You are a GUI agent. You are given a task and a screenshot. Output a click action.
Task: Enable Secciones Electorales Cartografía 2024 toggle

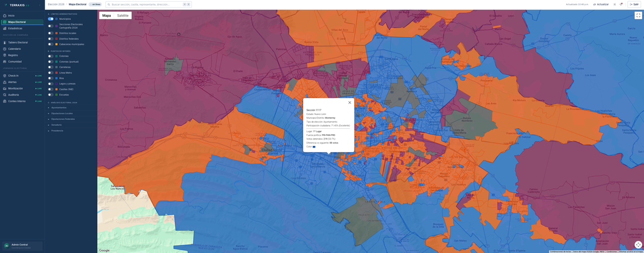click(x=50, y=26)
